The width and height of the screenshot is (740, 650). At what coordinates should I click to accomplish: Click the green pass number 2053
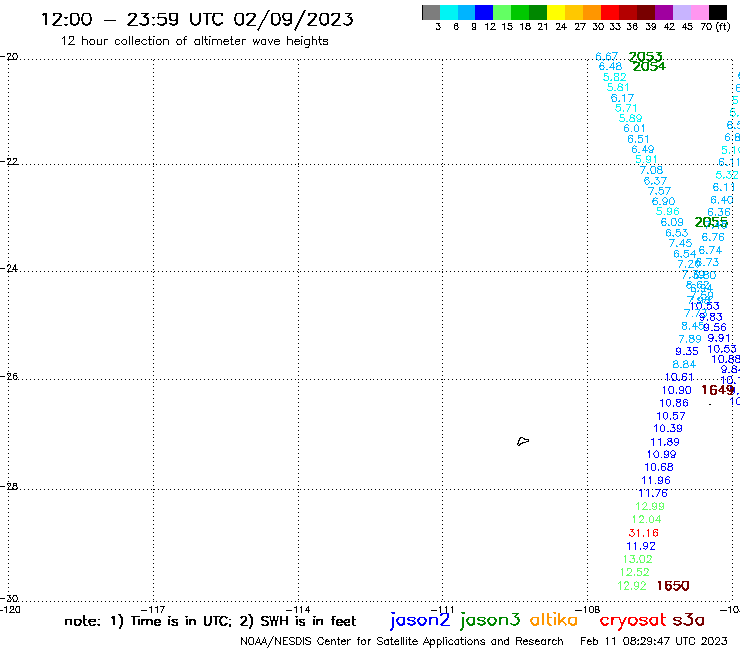tap(645, 57)
